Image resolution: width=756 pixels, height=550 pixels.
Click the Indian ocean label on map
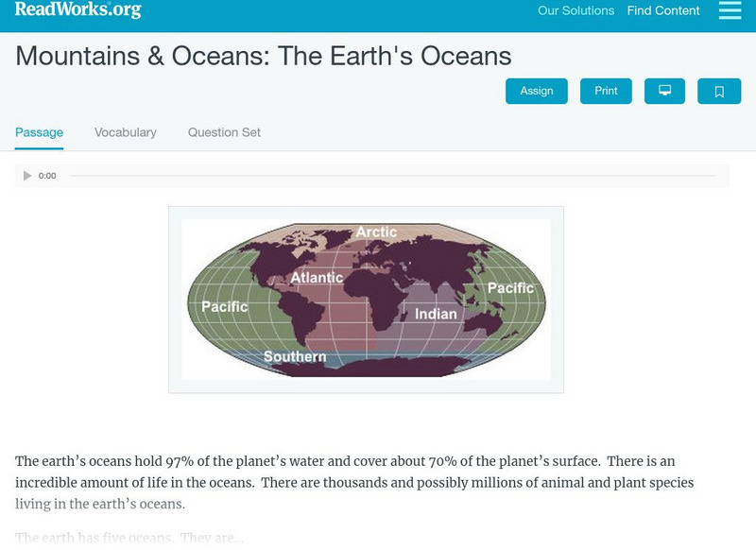coord(436,314)
